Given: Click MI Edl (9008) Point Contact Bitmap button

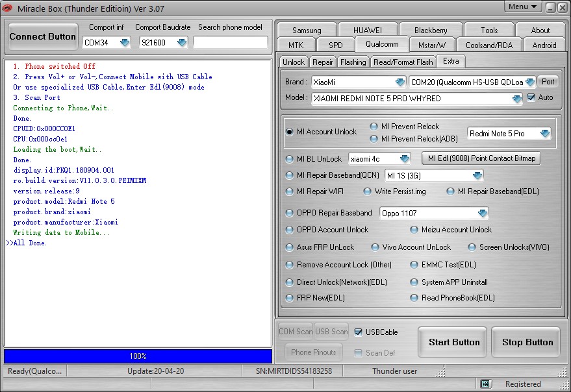Looking at the screenshot, I should pos(481,158).
